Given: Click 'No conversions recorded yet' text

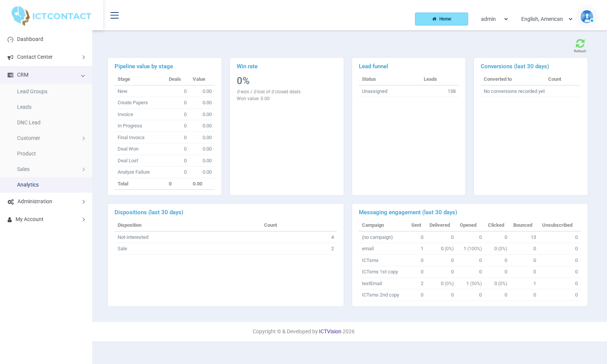Looking at the screenshot, I should click(514, 91).
